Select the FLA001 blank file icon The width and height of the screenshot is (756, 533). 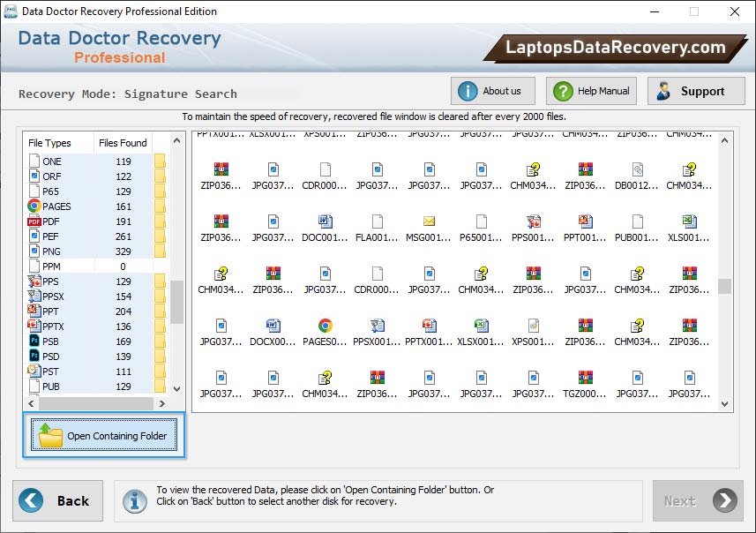(x=377, y=221)
